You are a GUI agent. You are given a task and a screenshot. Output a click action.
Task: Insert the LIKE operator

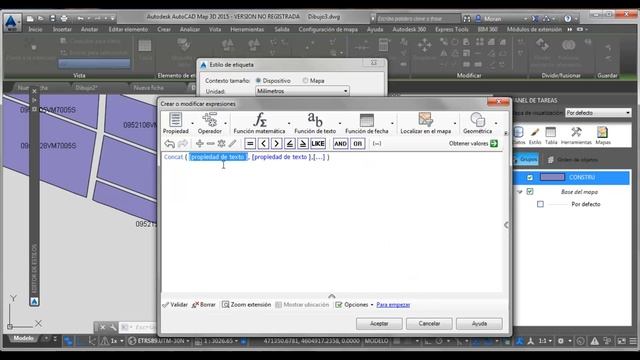[318, 144]
